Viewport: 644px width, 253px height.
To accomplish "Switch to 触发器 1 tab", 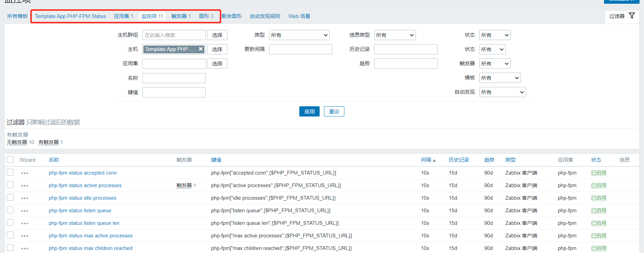I will [181, 16].
